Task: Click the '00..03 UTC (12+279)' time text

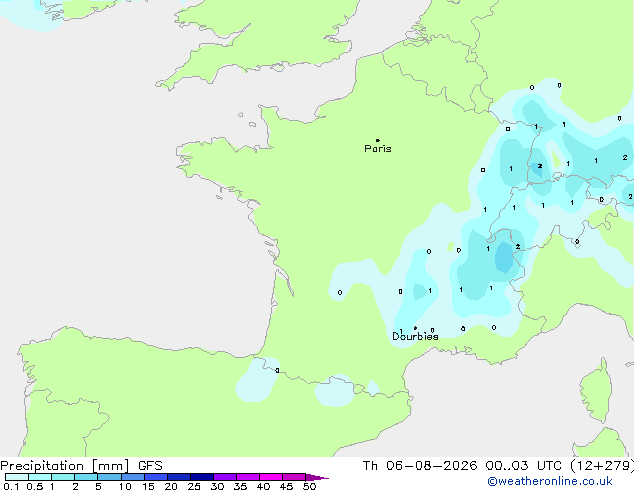Action: 560,466
